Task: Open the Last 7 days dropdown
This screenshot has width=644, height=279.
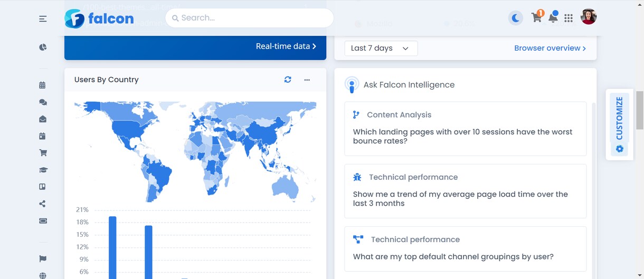Action: [381, 49]
